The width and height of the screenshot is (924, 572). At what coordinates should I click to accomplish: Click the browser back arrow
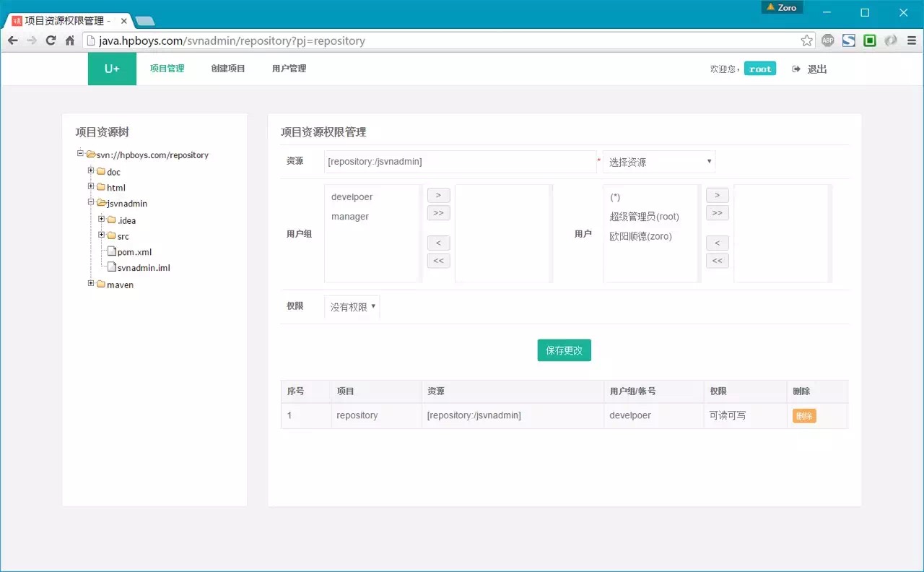13,40
